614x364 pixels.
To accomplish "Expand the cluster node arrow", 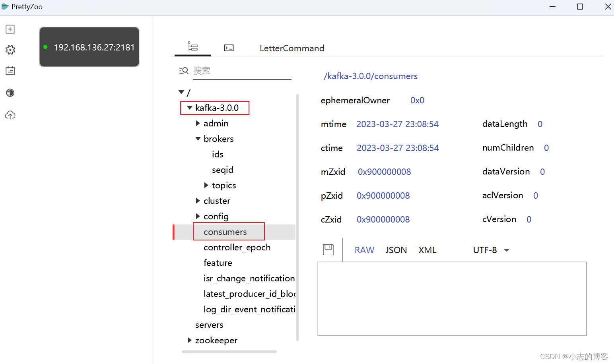I will pos(198,201).
